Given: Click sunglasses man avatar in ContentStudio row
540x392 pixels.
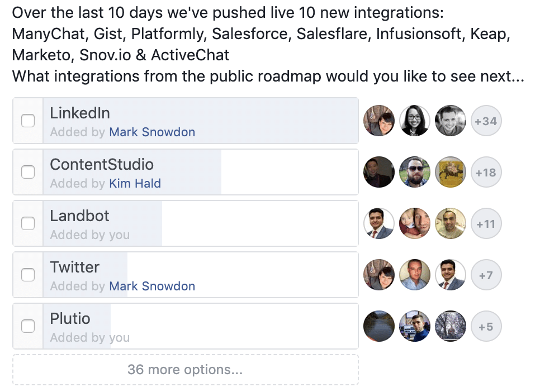Looking at the screenshot, I should pyautogui.click(x=414, y=172).
